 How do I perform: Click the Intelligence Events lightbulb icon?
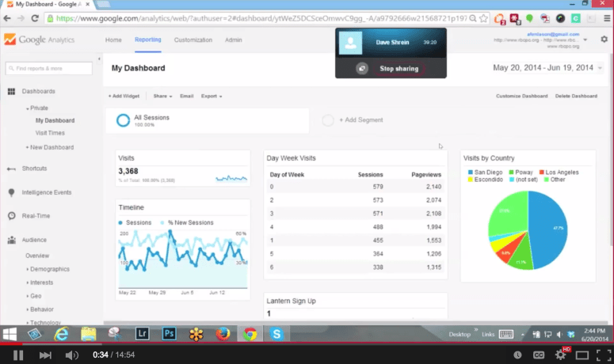click(11, 192)
